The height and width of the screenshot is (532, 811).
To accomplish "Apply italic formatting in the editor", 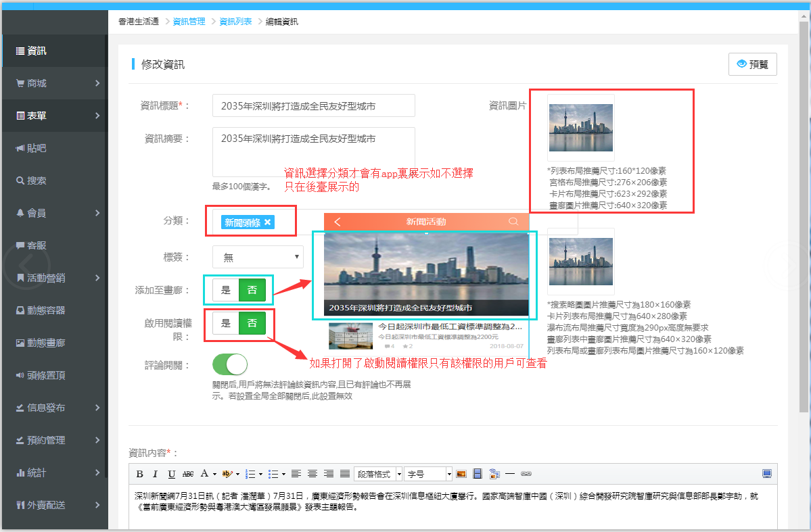I will 155,474.
